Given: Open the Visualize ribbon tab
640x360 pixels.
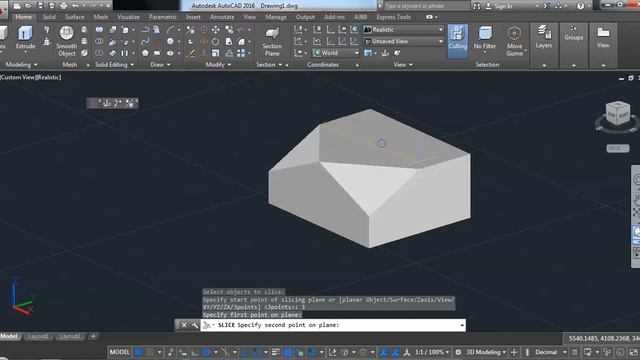Looking at the screenshot, I should coord(128,17).
